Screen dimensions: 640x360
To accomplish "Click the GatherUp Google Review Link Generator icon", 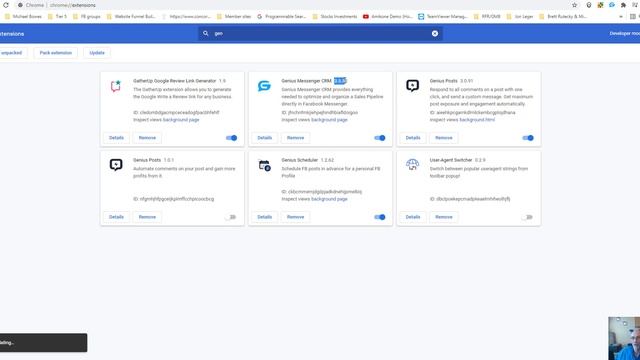I will [x=116, y=86].
